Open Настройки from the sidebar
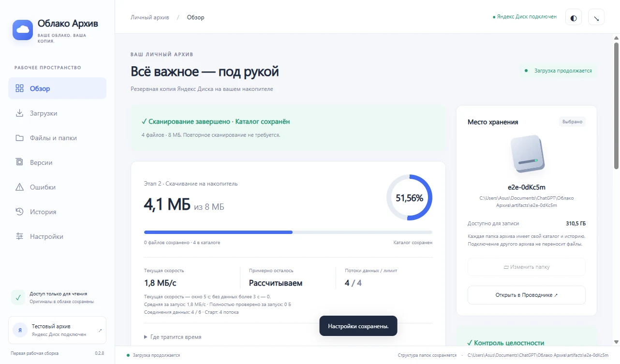This screenshot has height=364, width=620. pos(58,236)
